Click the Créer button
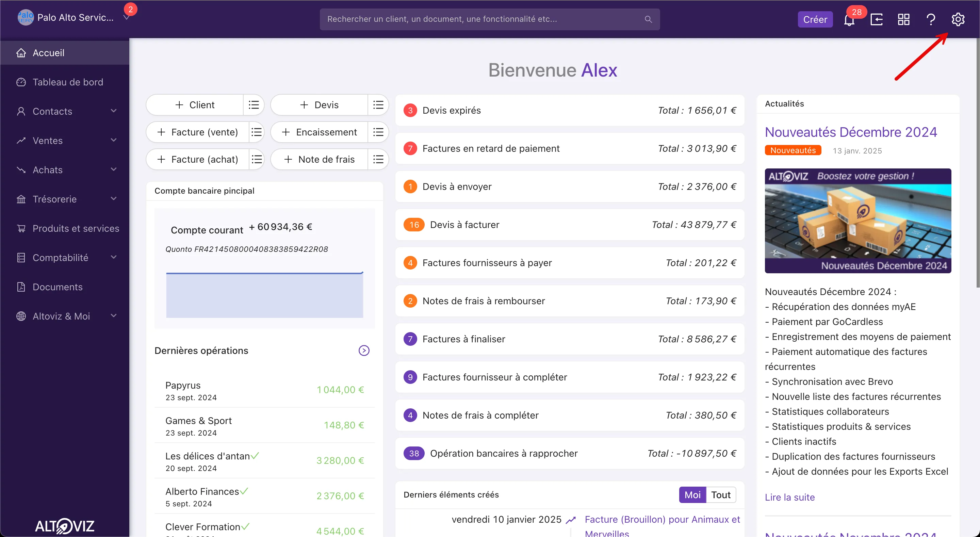The image size is (980, 537). click(x=815, y=19)
